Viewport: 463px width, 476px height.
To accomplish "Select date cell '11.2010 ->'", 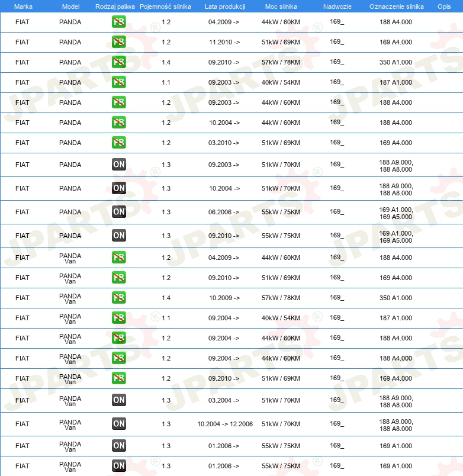I will [x=224, y=42].
